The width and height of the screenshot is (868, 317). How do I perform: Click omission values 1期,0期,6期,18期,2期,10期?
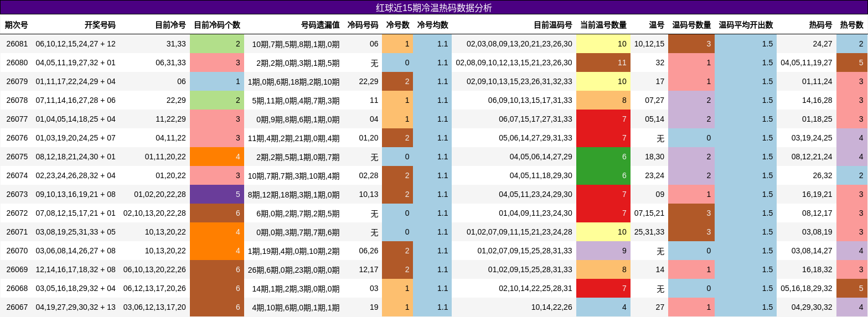point(294,81)
